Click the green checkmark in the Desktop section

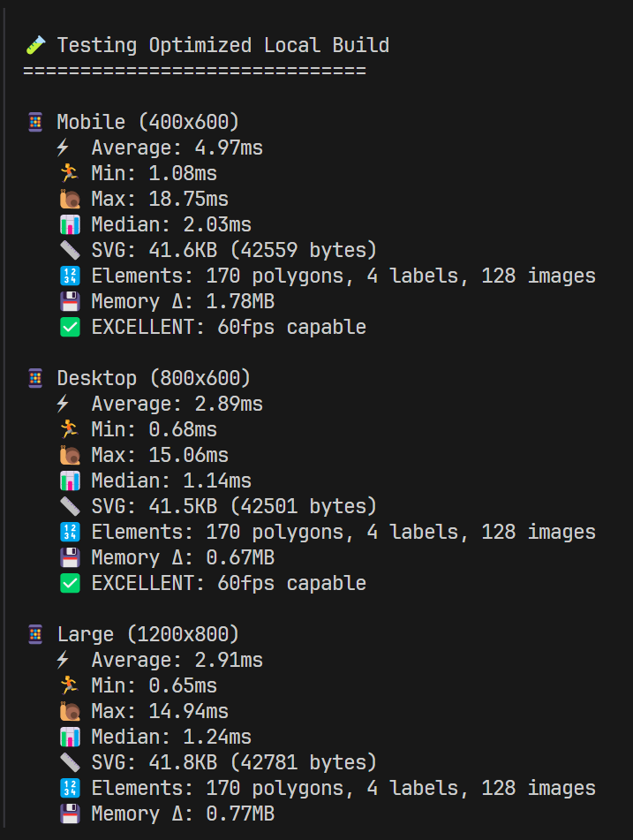tap(70, 583)
